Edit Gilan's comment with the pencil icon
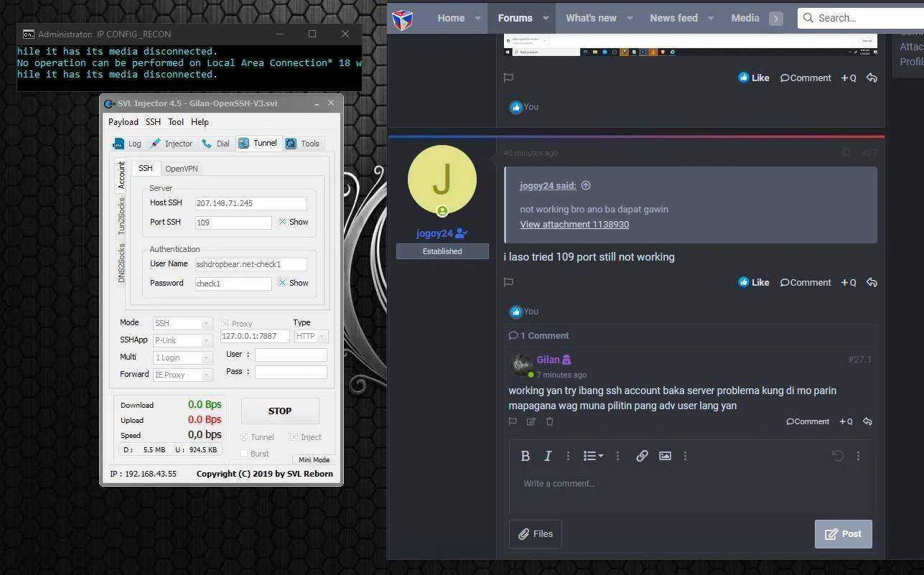 point(531,421)
